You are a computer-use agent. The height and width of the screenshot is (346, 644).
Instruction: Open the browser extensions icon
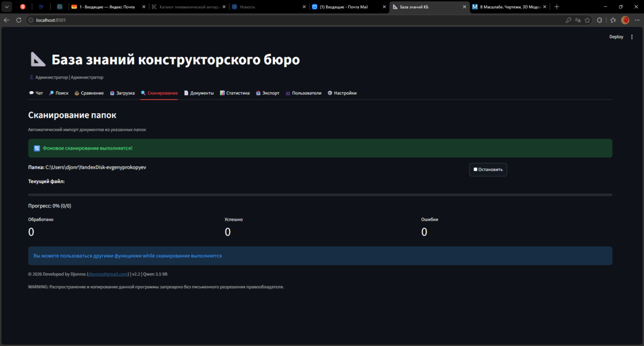pyautogui.click(x=600, y=20)
